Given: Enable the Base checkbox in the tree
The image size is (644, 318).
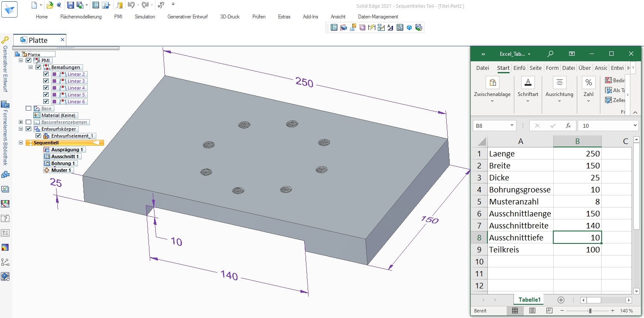Looking at the screenshot, I should pyautogui.click(x=29, y=108).
